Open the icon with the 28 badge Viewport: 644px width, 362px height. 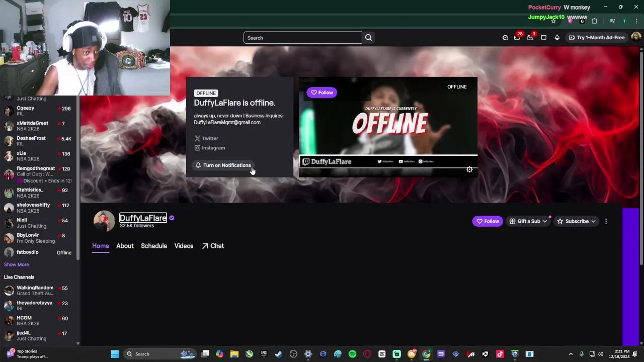coord(517,38)
